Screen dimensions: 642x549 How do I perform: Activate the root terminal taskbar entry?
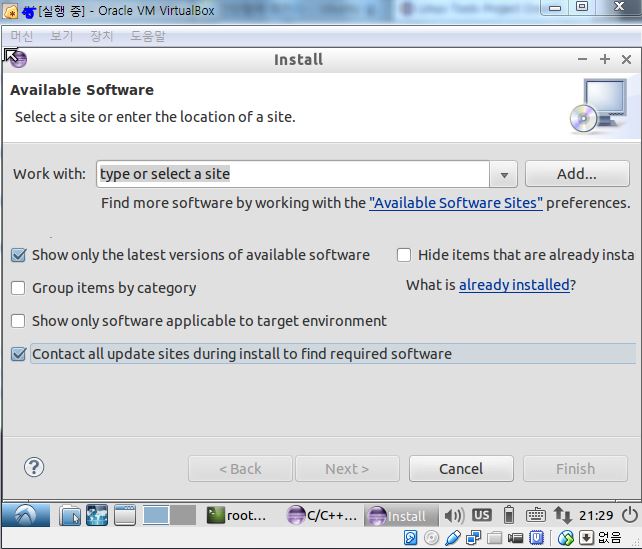pos(237,515)
